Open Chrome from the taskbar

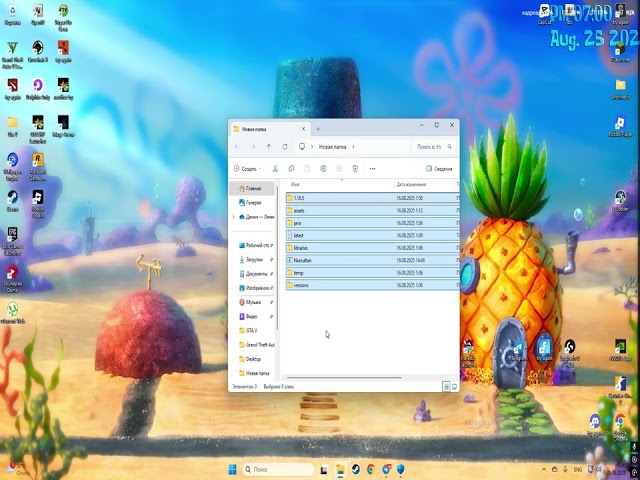371,469
